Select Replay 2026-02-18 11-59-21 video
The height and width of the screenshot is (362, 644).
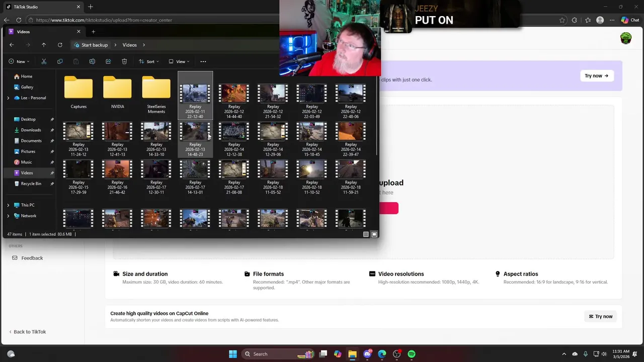click(351, 177)
